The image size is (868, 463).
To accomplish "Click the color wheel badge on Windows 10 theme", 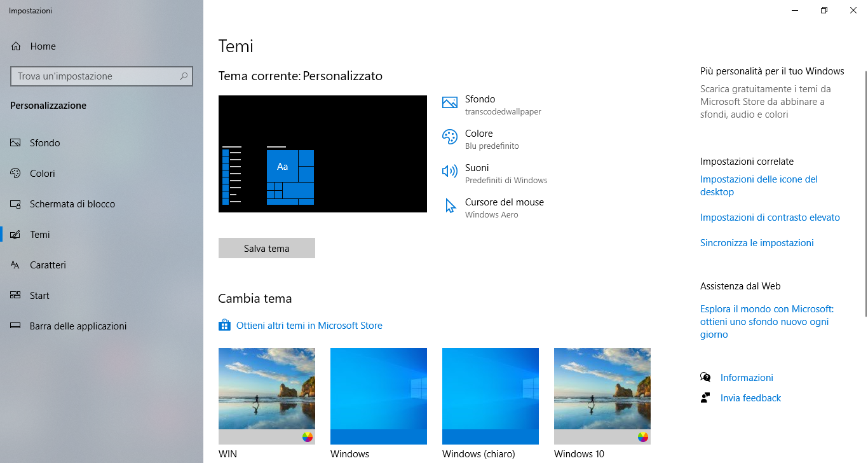I will 642,437.
